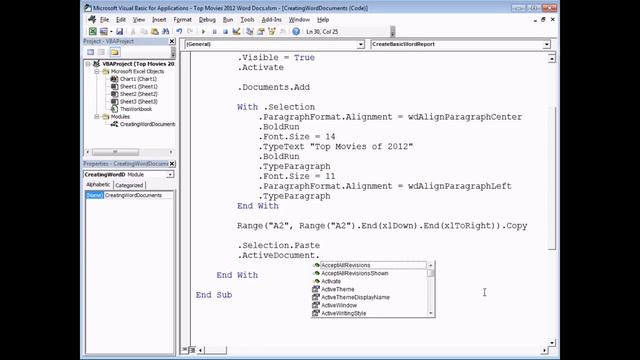Open the Window menu
The image size is (640, 360).
click(299, 20)
